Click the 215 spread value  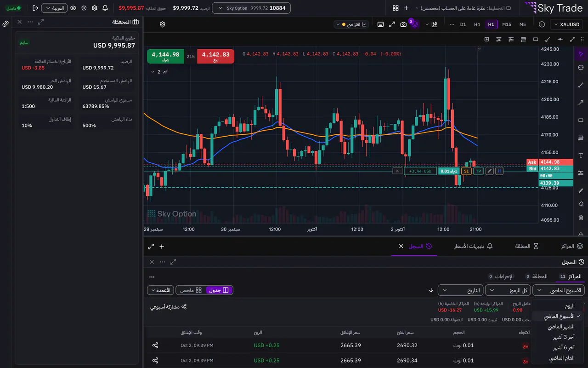pyautogui.click(x=191, y=57)
